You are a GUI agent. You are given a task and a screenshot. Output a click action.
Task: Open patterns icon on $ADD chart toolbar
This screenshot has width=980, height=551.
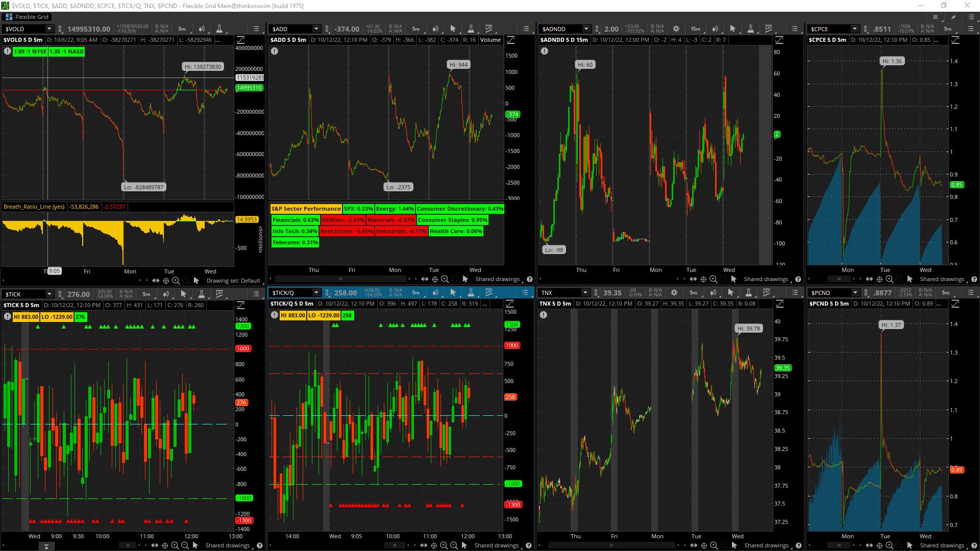coord(489,29)
